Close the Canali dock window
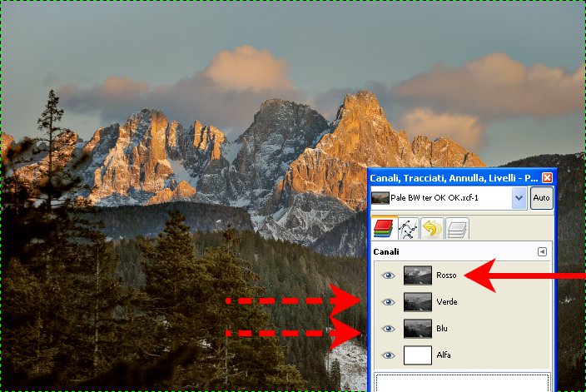Viewport: 586px width, 392px height. tap(547, 177)
